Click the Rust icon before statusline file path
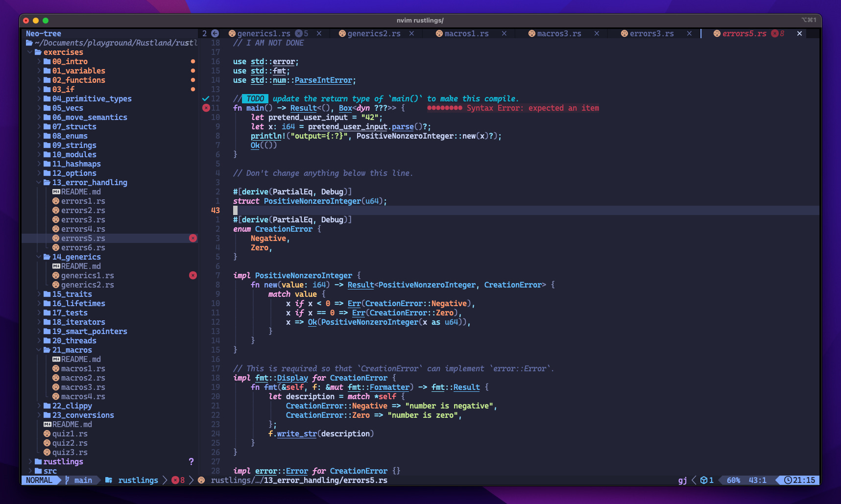 click(x=201, y=480)
